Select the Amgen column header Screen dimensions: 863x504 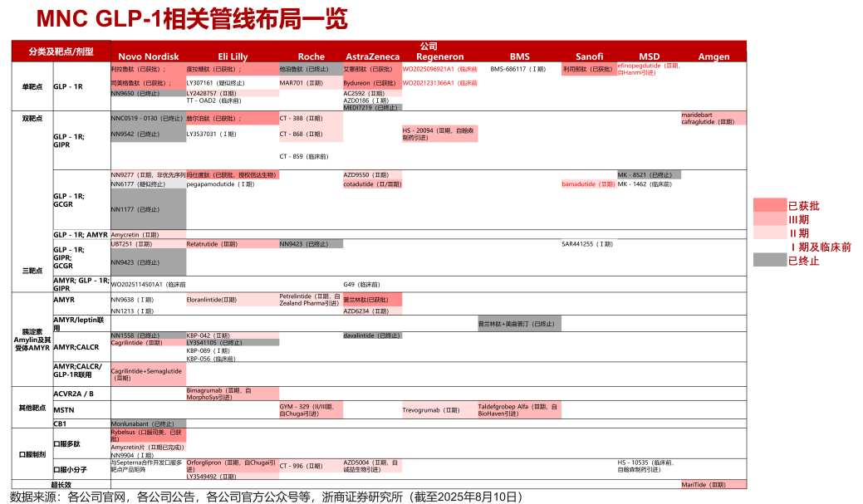(713, 56)
